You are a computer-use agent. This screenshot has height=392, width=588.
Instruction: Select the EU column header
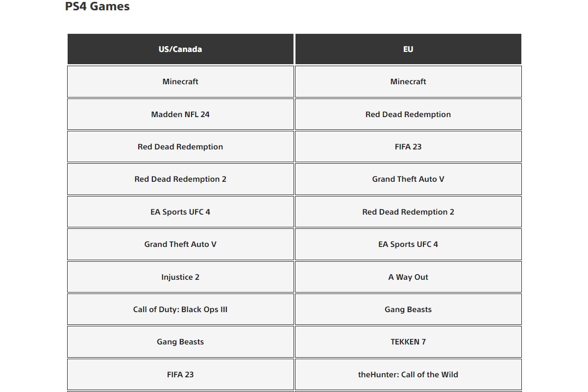[408, 49]
